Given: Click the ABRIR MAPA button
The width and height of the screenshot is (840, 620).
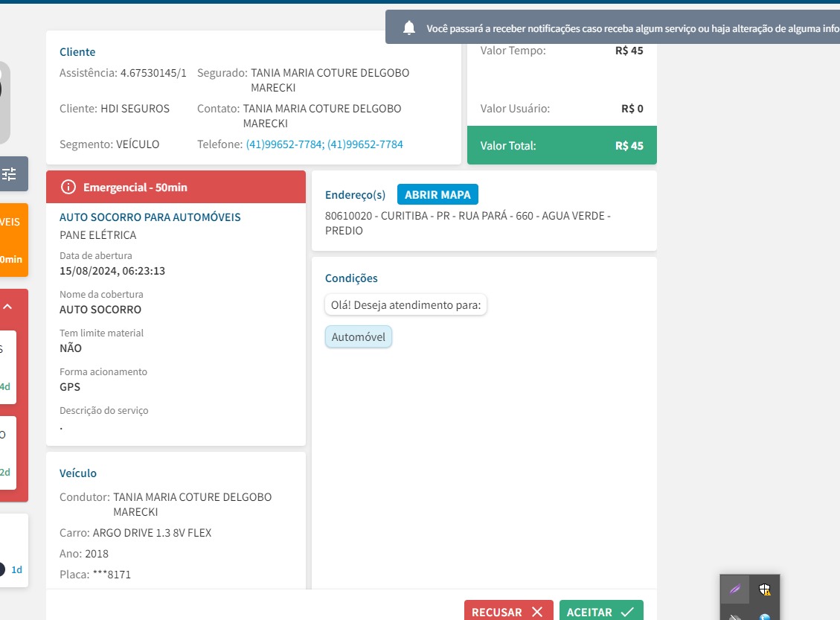Looking at the screenshot, I should [x=437, y=194].
